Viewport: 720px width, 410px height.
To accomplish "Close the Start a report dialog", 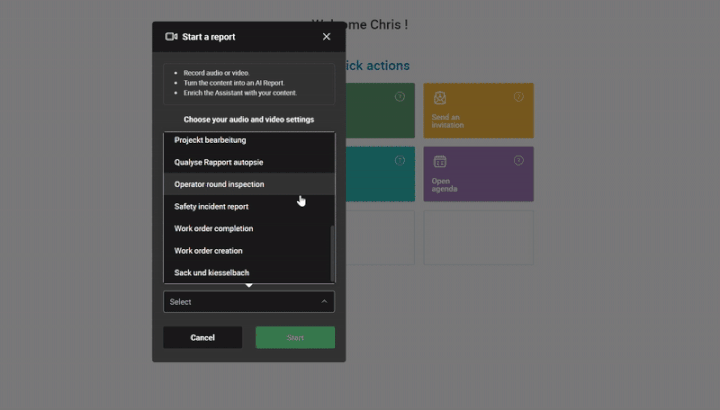I will tap(326, 37).
